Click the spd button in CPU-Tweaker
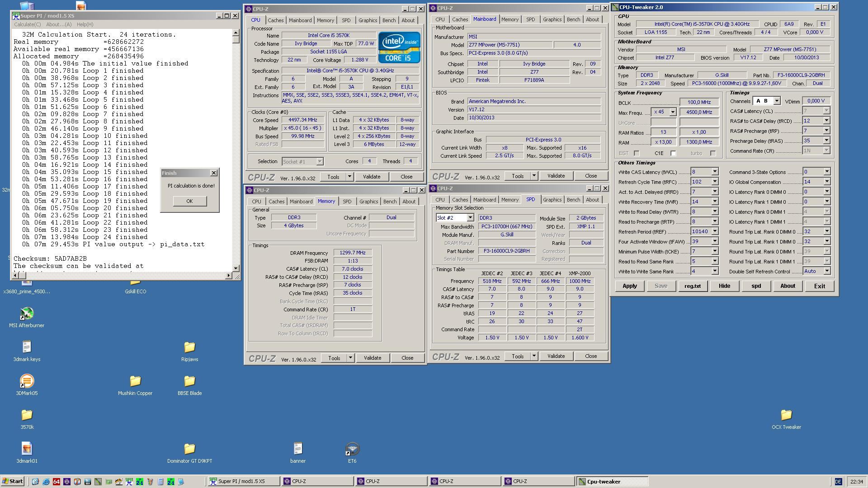Screen dimensions: 868x488 756,286
